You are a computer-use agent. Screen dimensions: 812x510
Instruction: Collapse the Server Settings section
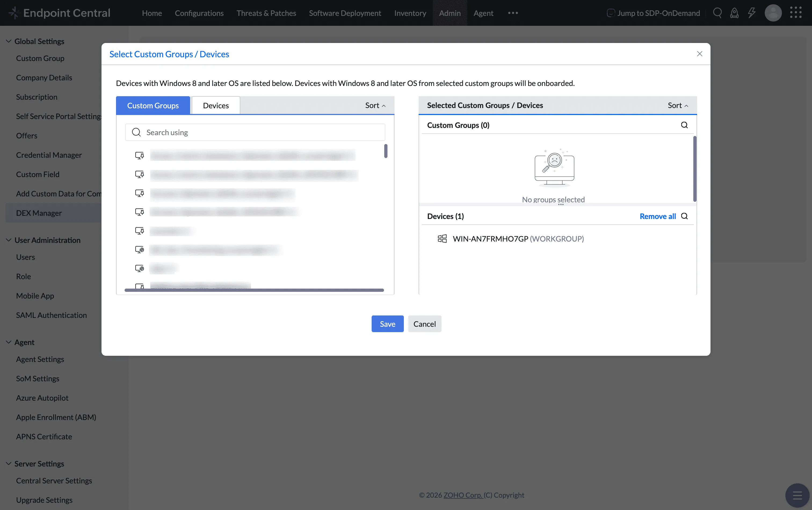tap(8, 464)
